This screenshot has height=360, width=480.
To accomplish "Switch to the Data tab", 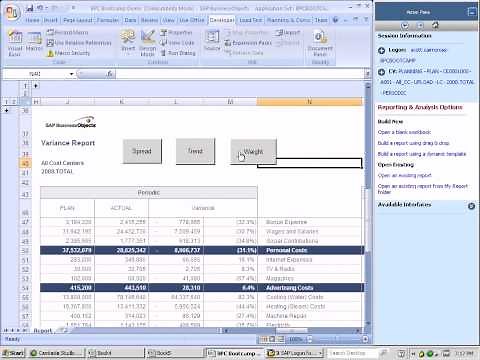I will point(130,20).
